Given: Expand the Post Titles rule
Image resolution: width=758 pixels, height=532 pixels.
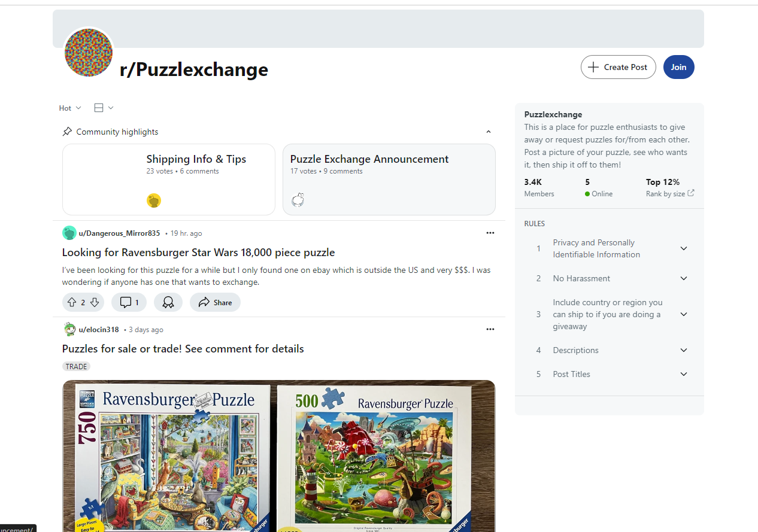Looking at the screenshot, I should click(x=684, y=374).
